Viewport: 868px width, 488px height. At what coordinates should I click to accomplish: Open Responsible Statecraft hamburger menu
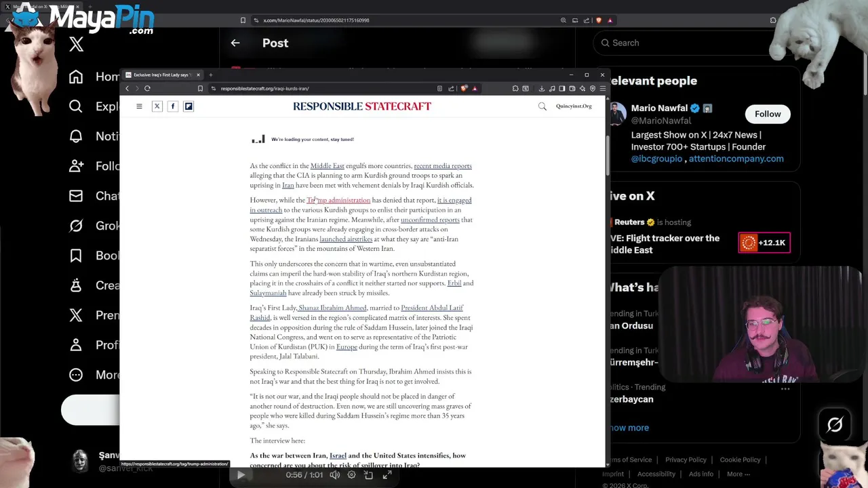click(139, 106)
